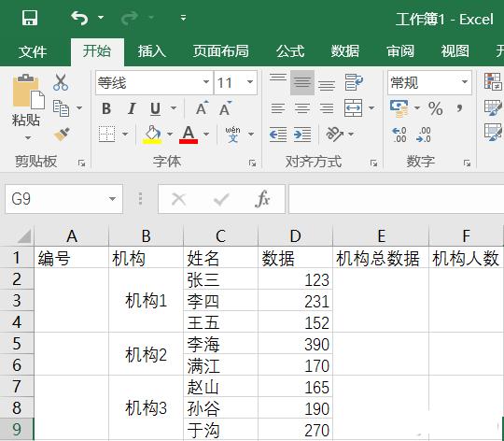
Task: Toggle underline formatting
Action: click(156, 108)
